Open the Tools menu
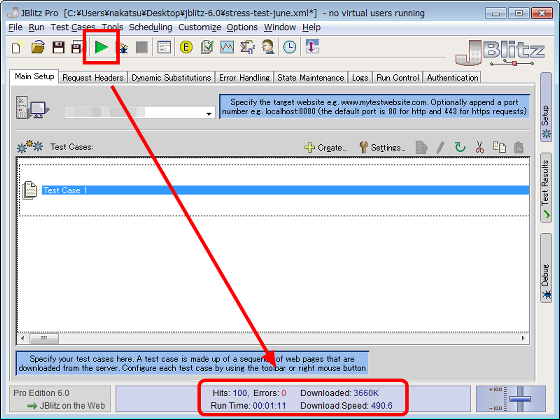Screen dimensions: 560x420 pyautogui.click(x=112, y=27)
